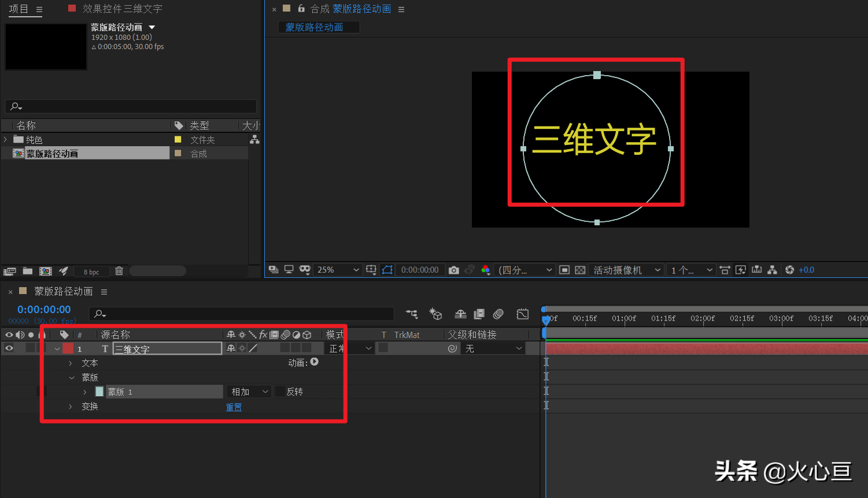Hide the 三维文字 layer with eye icon

click(9, 348)
